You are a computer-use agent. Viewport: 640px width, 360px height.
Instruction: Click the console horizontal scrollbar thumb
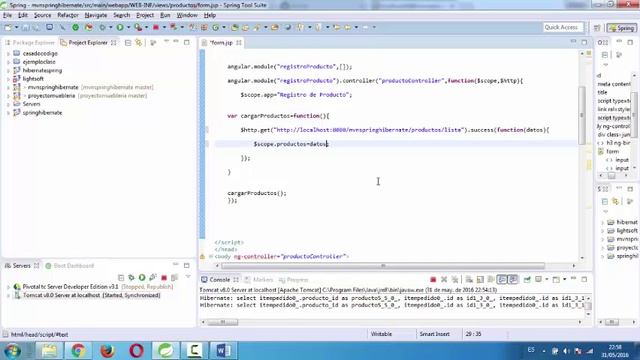(x=222, y=322)
